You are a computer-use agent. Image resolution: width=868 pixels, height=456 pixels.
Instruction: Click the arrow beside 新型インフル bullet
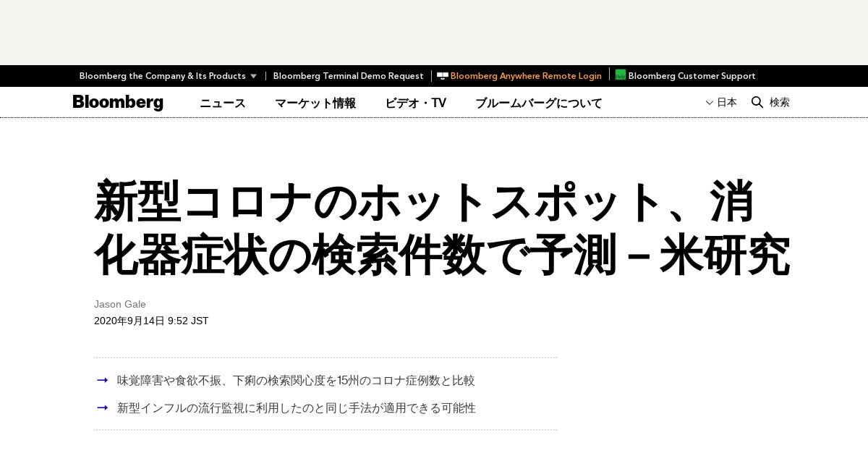[103, 408]
